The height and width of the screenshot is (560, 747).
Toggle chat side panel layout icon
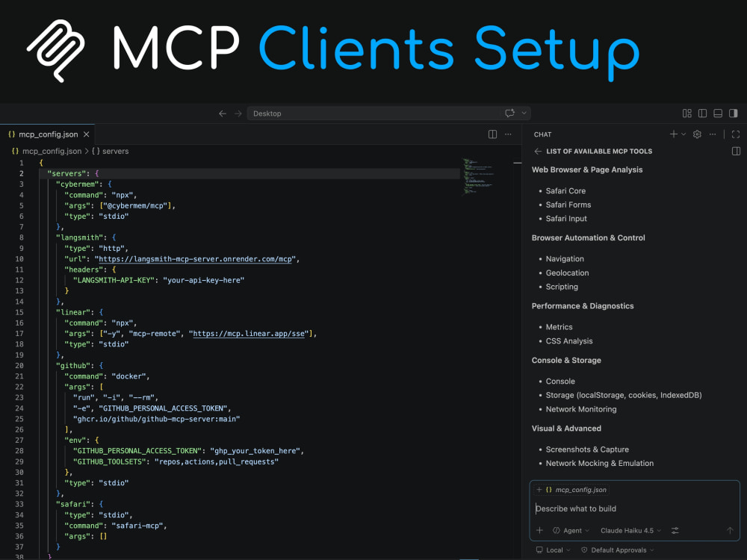pyautogui.click(x=736, y=151)
